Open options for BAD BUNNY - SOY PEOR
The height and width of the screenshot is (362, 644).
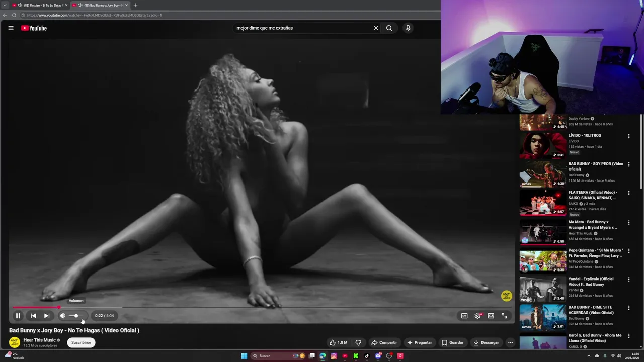click(x=628, y=164)
